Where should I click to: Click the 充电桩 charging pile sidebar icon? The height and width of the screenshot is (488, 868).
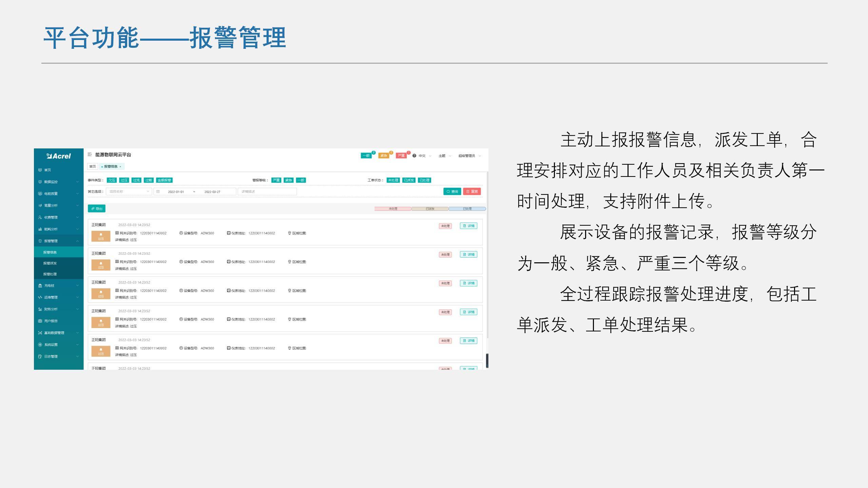click(40, 286)
